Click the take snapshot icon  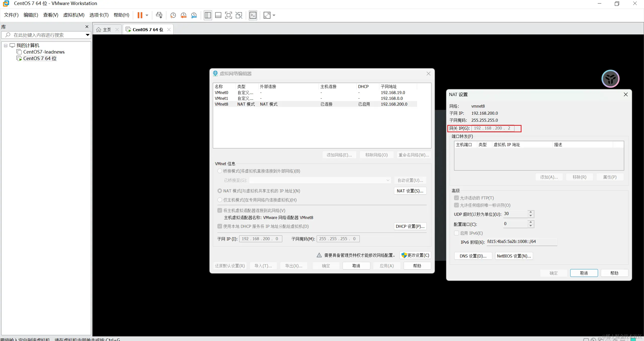pos(173,15)
